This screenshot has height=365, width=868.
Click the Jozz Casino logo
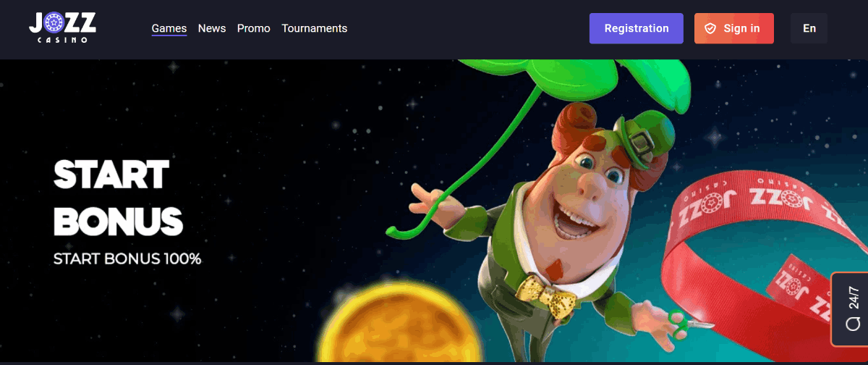[62, 28]
